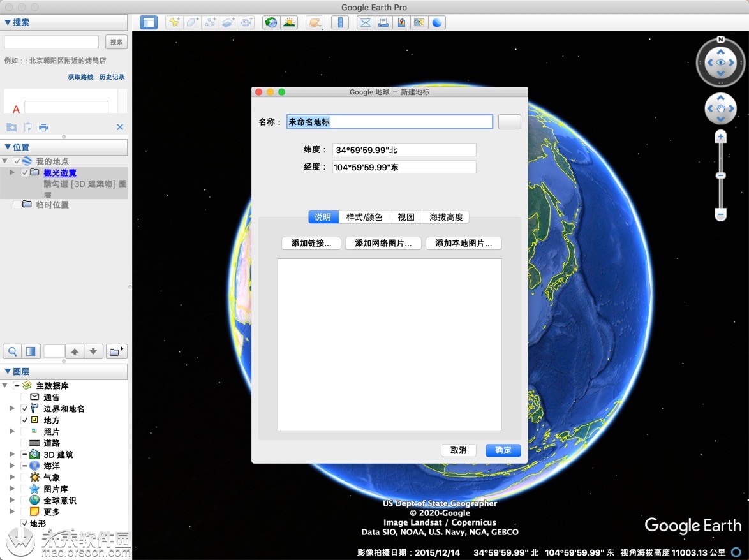Image resolution: width=749 pixels, height=560 pixels.
Task: Zoom in with plus button
Action: 720,137
